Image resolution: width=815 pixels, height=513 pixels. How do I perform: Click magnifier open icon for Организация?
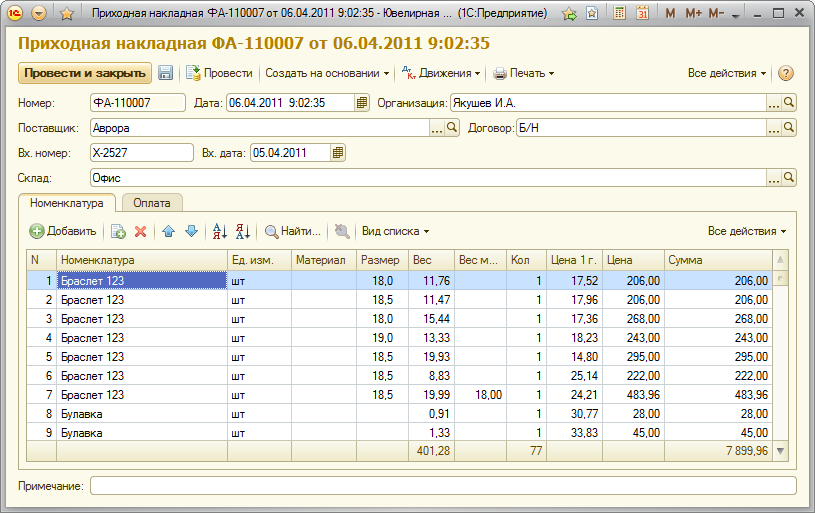tap(788, 103)
